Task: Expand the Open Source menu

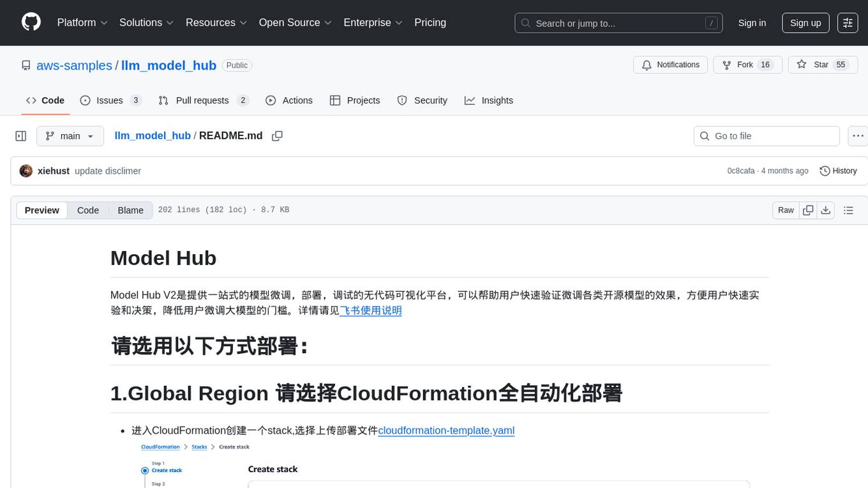Action: pyautogui.click(x=296, y=22)
